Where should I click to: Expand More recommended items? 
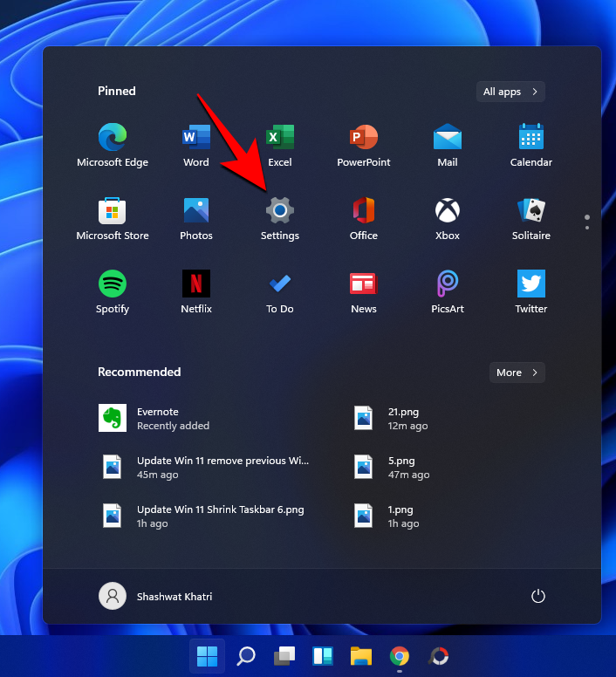tap(517, 373)
